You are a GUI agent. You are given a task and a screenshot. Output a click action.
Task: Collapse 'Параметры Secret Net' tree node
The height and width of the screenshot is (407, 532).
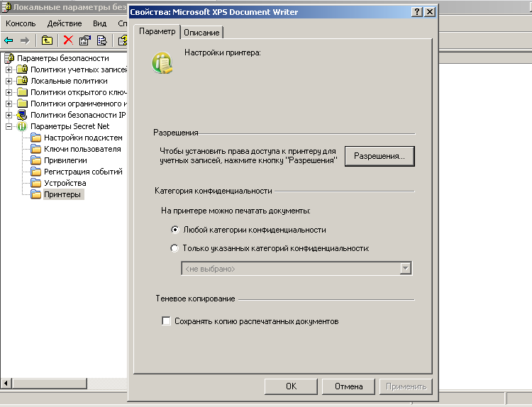pos(9,126)
